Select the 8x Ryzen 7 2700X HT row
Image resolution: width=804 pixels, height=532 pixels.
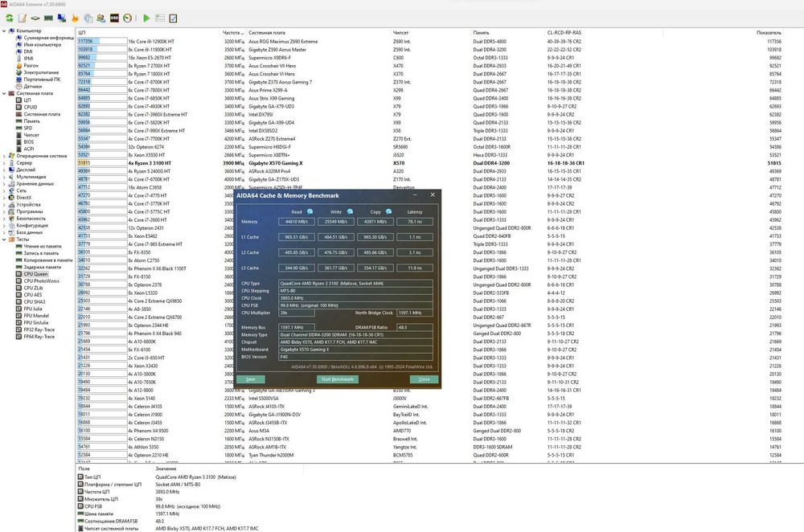(429, 66)
